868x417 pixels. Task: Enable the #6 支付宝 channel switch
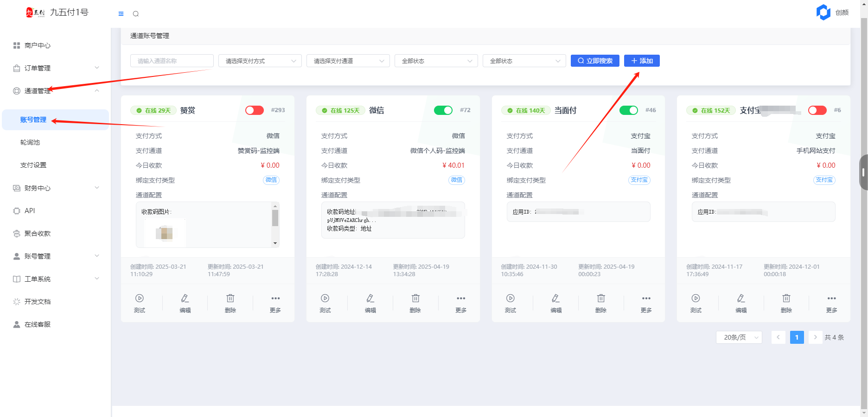point(817,110)
